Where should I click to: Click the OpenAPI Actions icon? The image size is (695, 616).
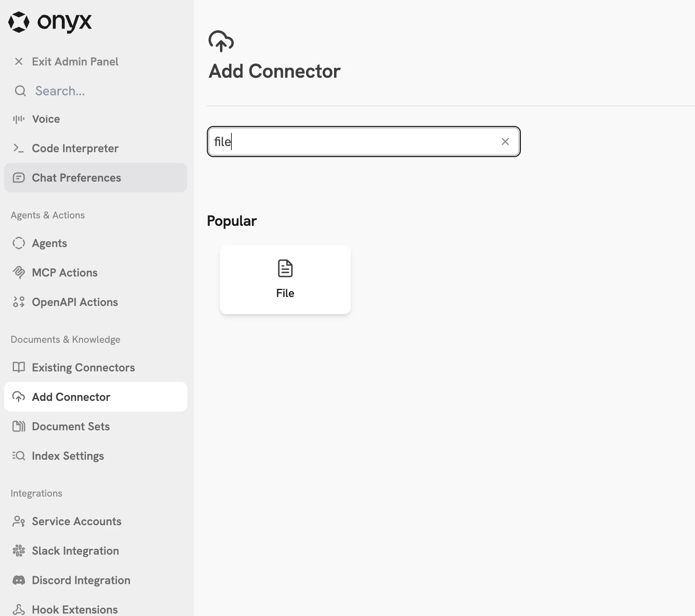point(19,302)
